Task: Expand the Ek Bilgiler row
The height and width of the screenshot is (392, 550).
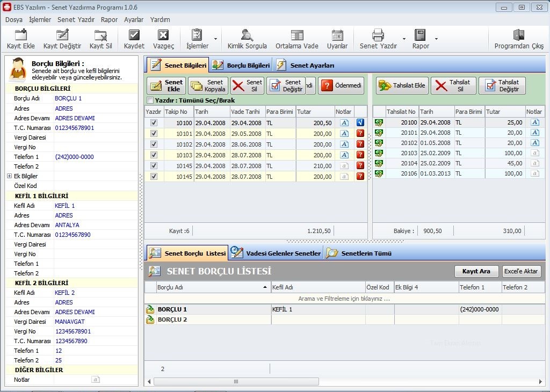Action: [x=9, y=176]
